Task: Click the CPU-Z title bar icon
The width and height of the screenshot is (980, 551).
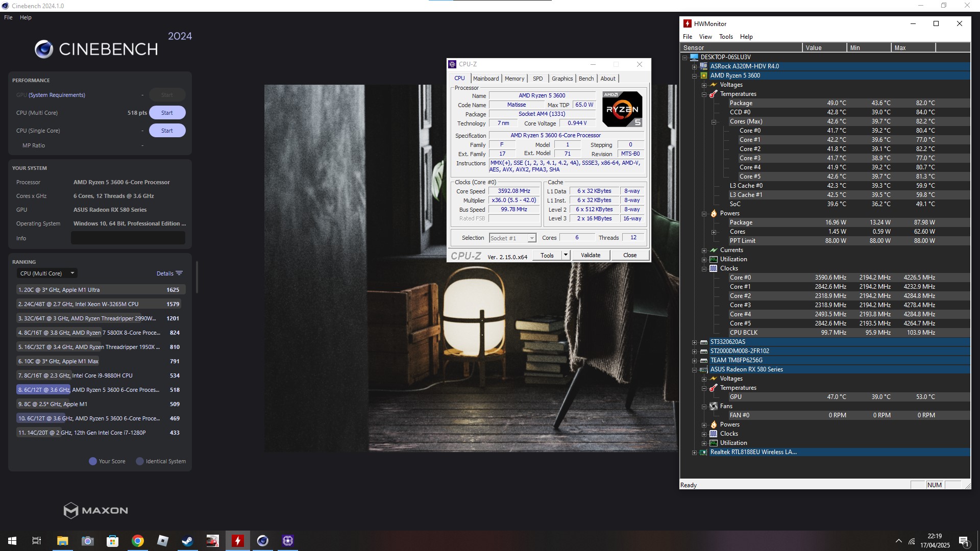Action: tap(452, 64)
